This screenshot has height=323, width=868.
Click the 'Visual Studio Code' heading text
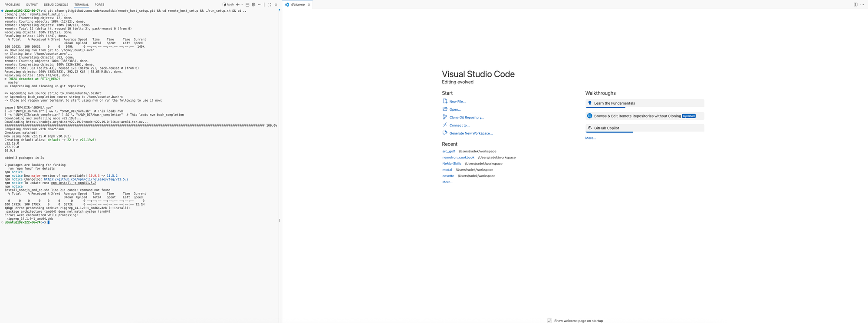click(478, 74)
